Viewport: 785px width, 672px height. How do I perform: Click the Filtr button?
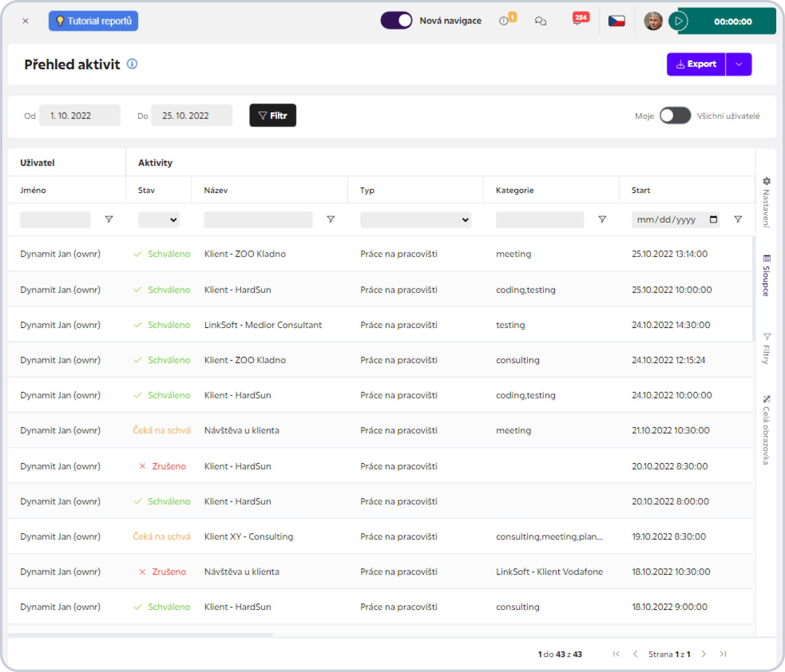(273, 115)
